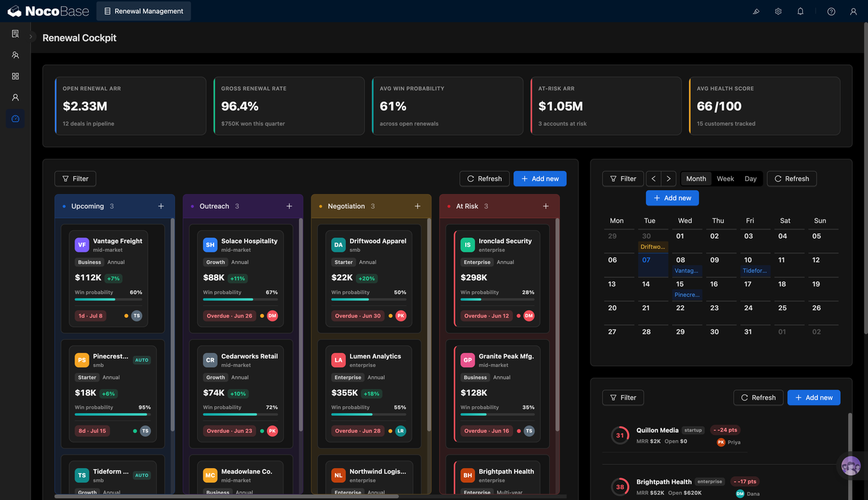868x500 pixels.
Task: Click the At-Risk ARR stat card
Action: [x=606, y=105]
